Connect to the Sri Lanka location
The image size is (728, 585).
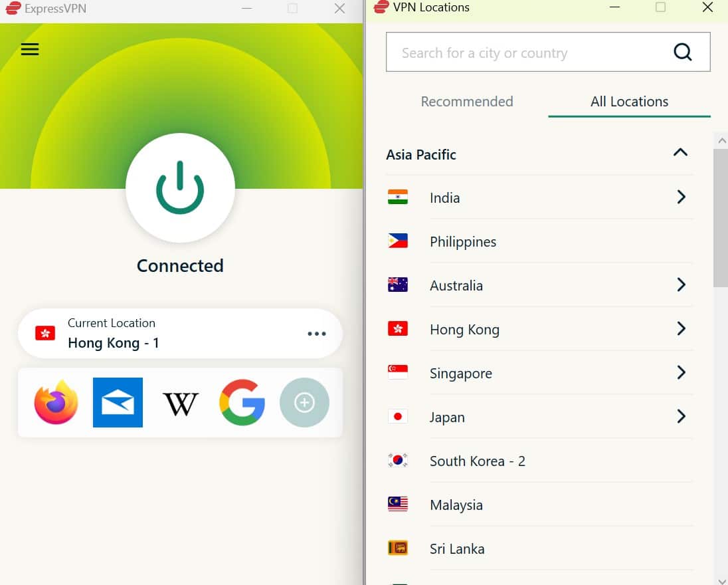coord(539,548)
